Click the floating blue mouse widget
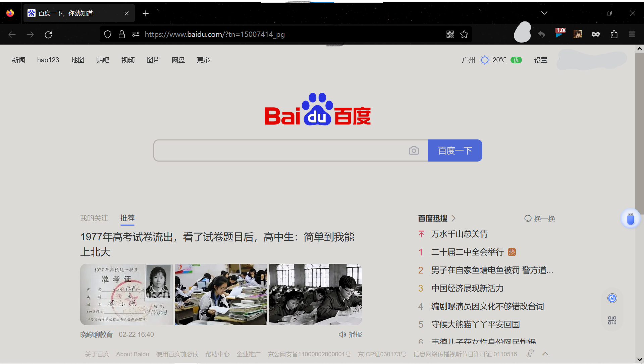644x364 pixels. [631, 219]
